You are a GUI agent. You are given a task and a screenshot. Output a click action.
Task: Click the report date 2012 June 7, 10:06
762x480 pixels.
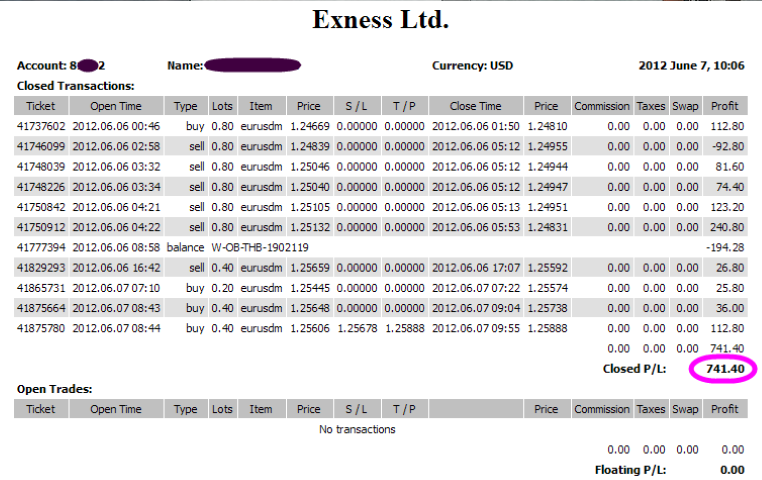pos(691,66)
